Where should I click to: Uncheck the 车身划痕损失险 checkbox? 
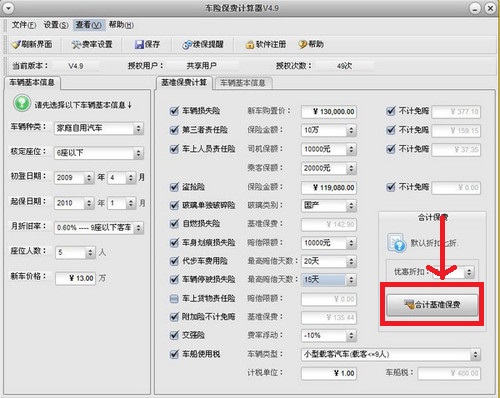[x=174, y=243]
